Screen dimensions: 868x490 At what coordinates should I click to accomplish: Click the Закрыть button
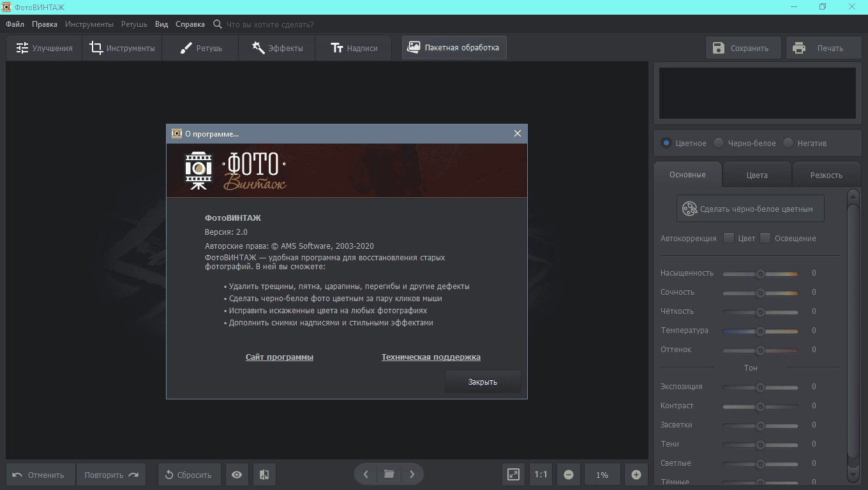pos(483,382)
